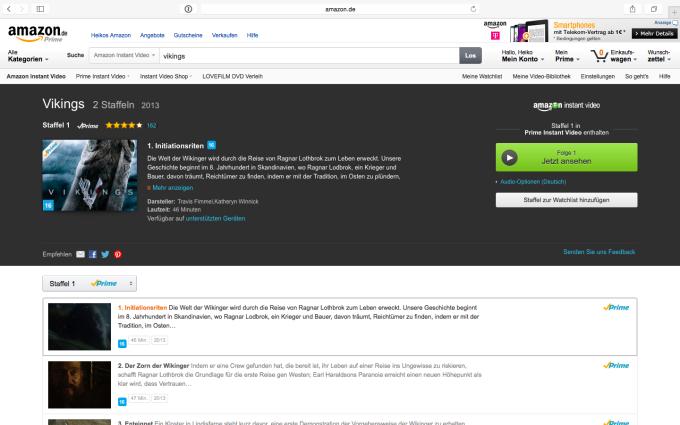Screen dimensions: 680x425
Task: Click episode 2 Der Zorn der Wikinger thumbnail
Action: tap(79, 385)
